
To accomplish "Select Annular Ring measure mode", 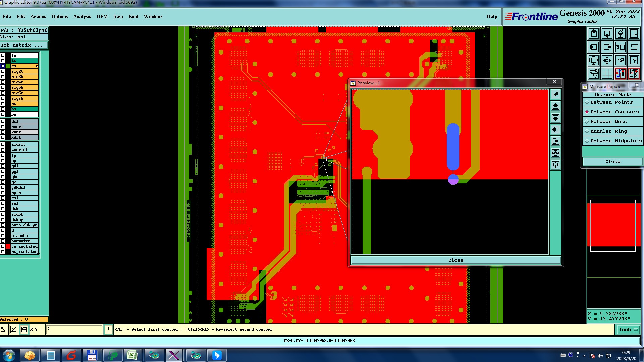I will click(608, 131).
